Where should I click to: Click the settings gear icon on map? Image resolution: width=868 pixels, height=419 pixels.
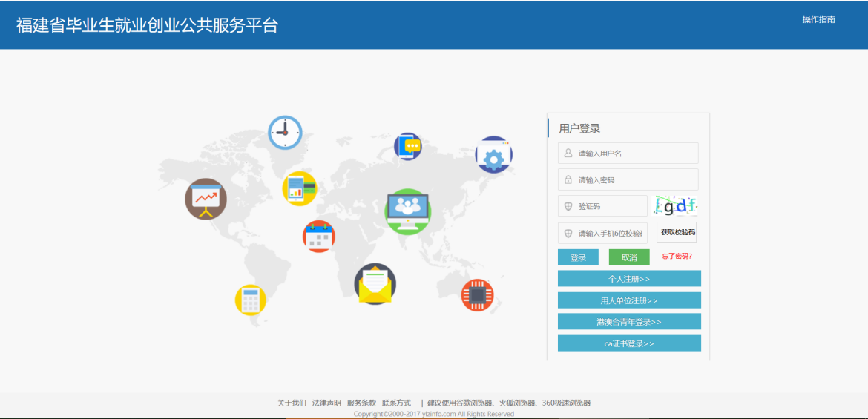493,155
